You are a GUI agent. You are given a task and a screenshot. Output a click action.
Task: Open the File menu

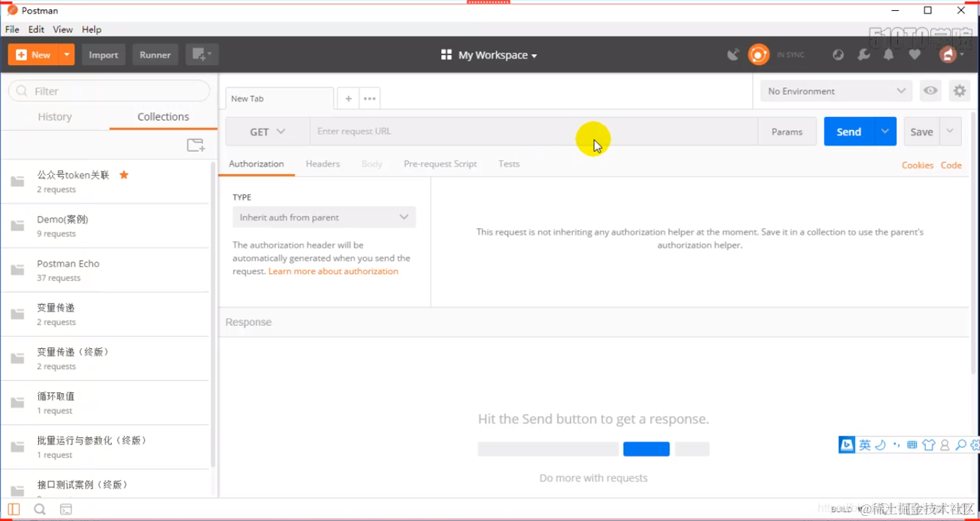point(12,30)
